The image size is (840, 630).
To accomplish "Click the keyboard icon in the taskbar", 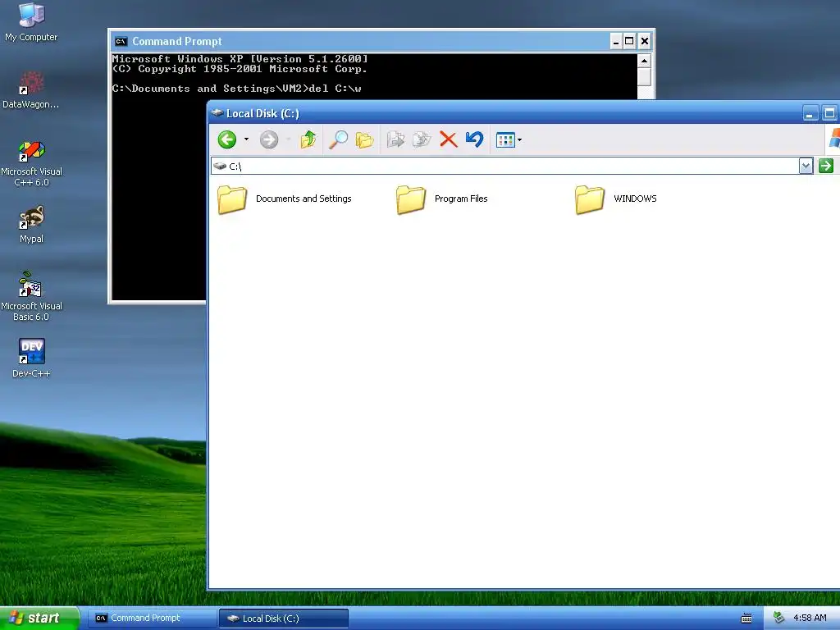I will click(x=746, y=619).
